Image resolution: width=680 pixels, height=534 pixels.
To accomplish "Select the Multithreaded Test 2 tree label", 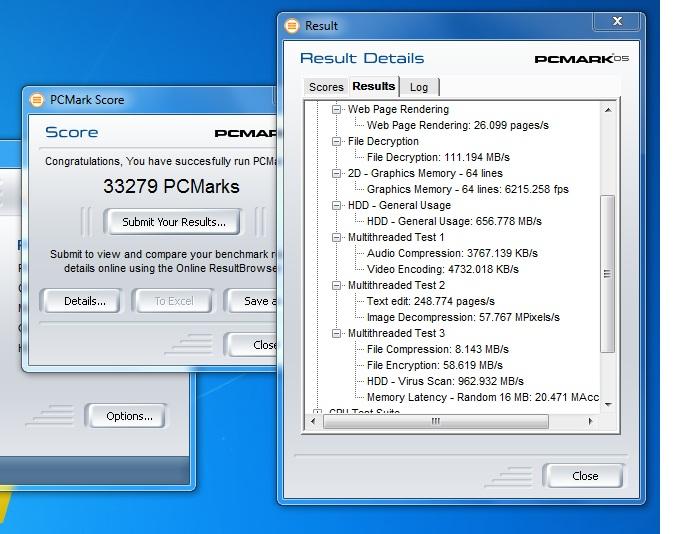I will coord(396,285).
